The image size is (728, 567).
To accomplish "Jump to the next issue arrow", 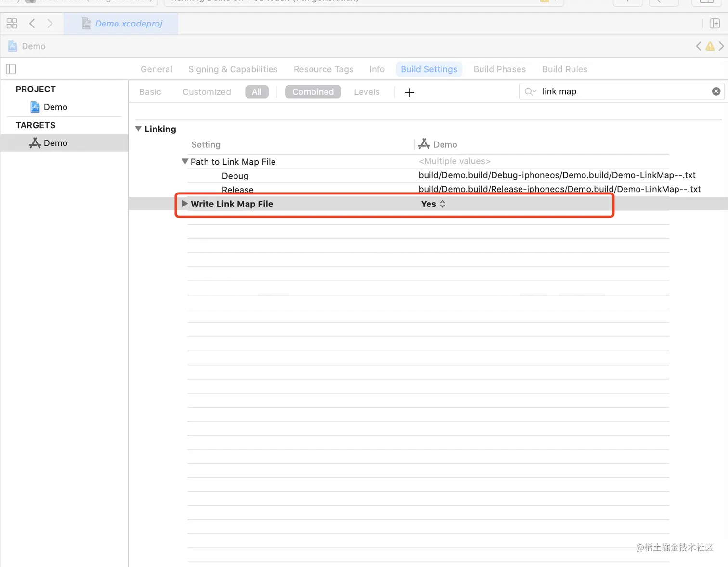I will point(721,46).
